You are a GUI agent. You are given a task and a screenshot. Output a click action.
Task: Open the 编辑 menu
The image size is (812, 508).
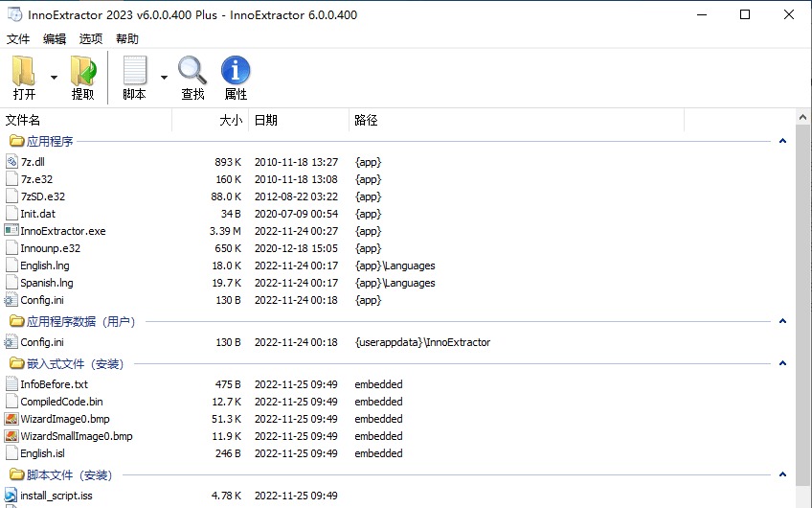(55, 39)
